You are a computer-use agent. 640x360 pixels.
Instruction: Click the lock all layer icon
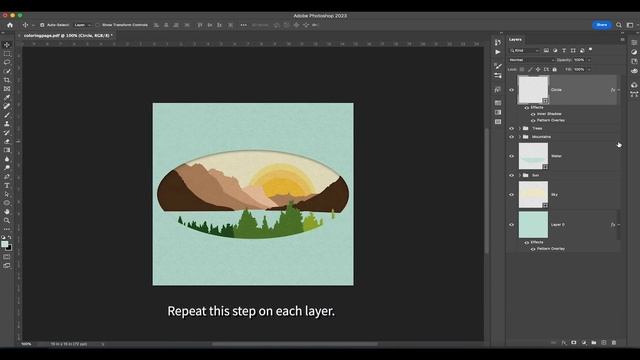point(554,69)
